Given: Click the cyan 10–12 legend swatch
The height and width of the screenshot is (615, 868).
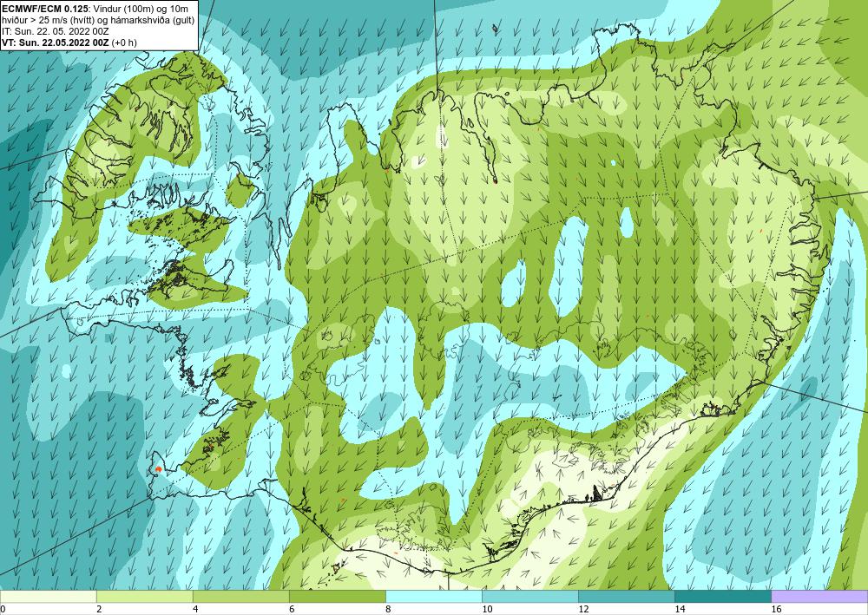Looking at the screenshot, I should tap(529, 596).
